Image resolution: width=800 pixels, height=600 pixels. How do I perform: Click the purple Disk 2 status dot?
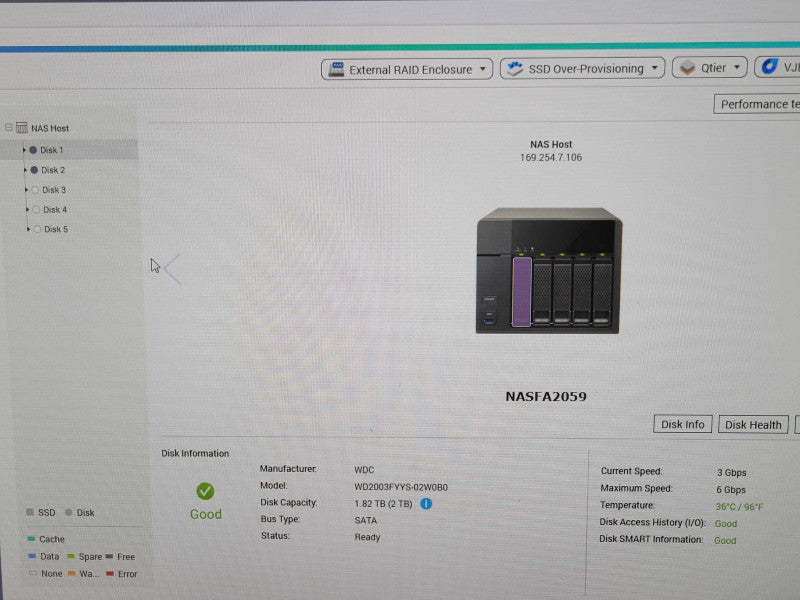coord(34,170)
